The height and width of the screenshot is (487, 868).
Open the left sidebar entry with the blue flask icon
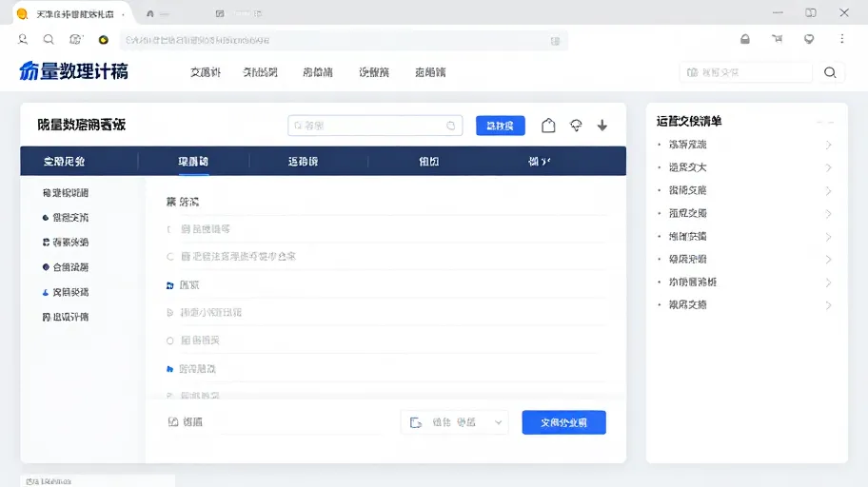(66, 292)
